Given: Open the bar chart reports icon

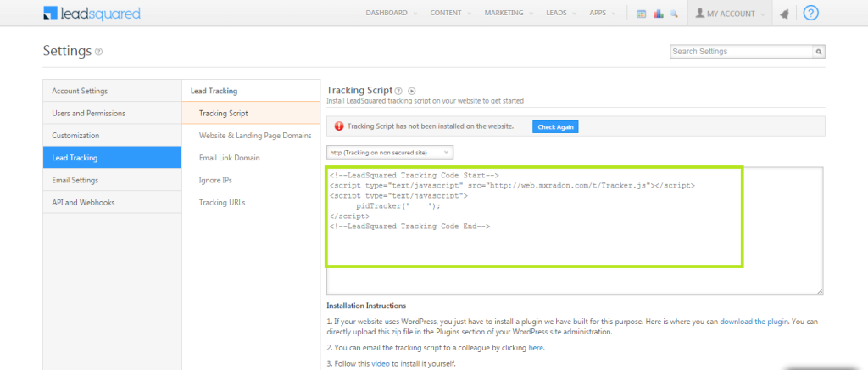Looking at the screenshot, I should coord(658,14).
